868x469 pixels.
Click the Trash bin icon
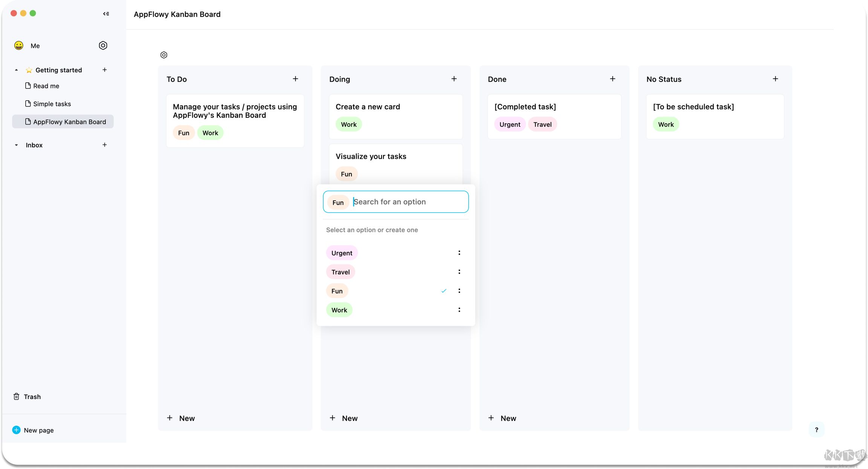(16, 396)
